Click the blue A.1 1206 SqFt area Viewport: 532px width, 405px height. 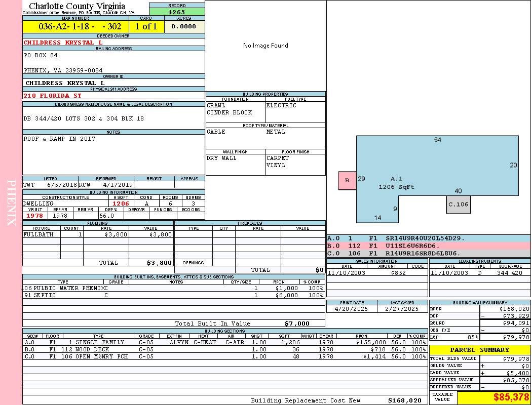pos(396,183)
